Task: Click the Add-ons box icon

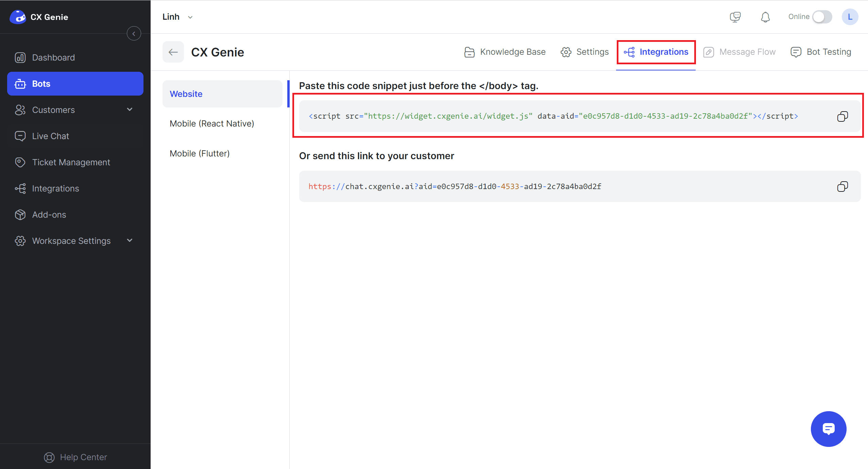Action: (20, 215)
